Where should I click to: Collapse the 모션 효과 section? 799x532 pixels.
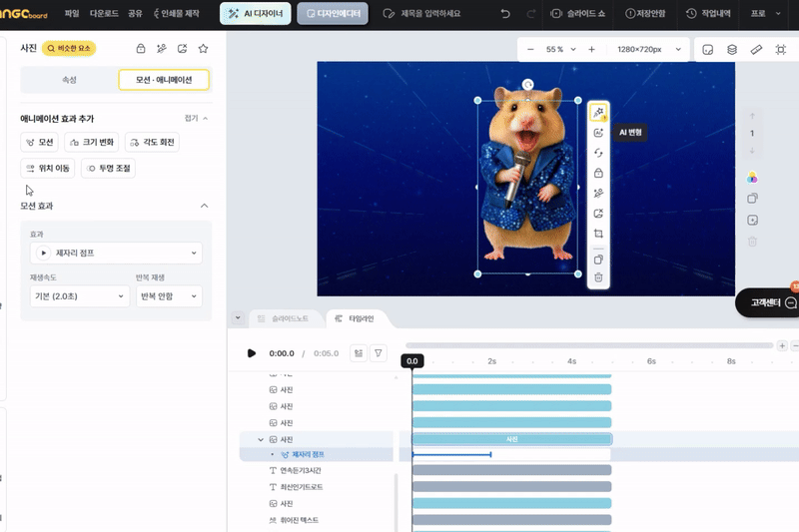205,206
